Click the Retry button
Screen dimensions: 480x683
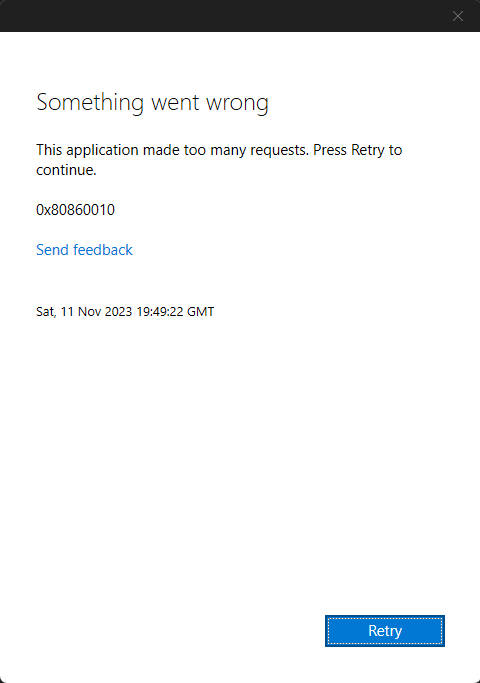point(385,631)
